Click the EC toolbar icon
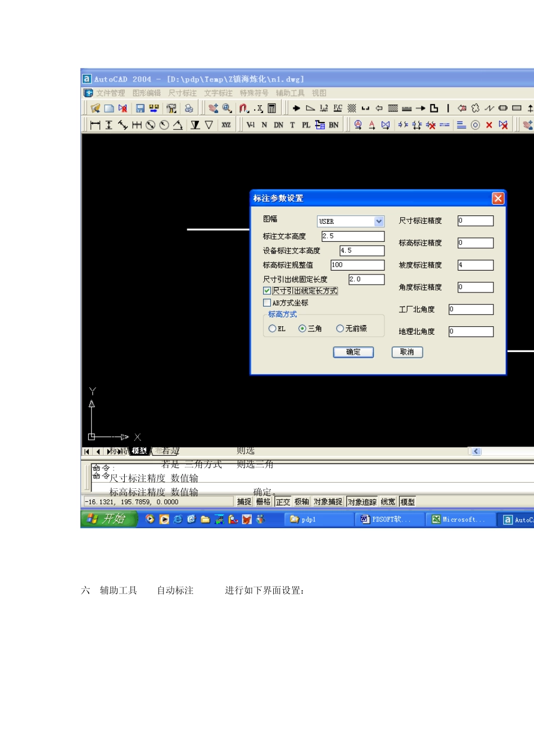534x756 pixels. (x=338, y=108)
